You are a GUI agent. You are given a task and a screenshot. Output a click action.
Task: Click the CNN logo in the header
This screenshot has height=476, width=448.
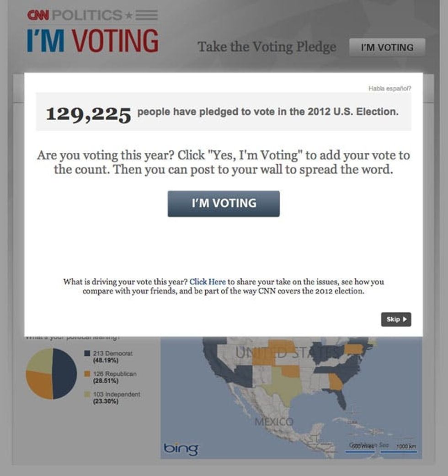point(38,15)
